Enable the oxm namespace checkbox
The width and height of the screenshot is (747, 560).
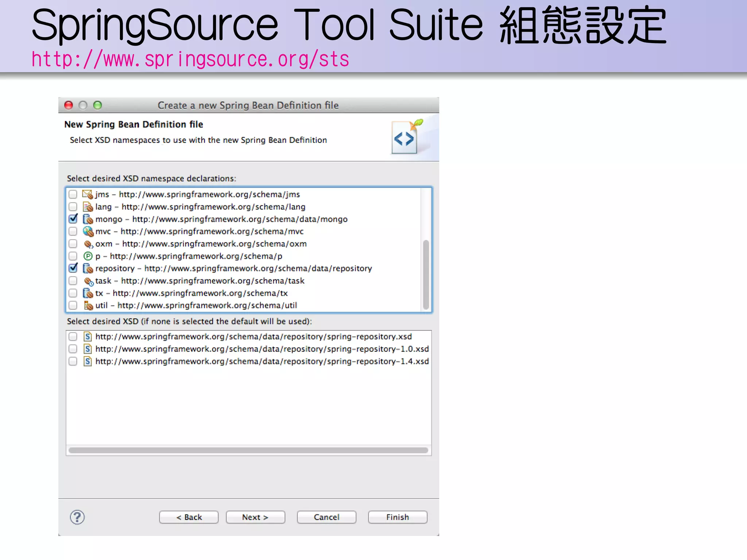point(73,244)
